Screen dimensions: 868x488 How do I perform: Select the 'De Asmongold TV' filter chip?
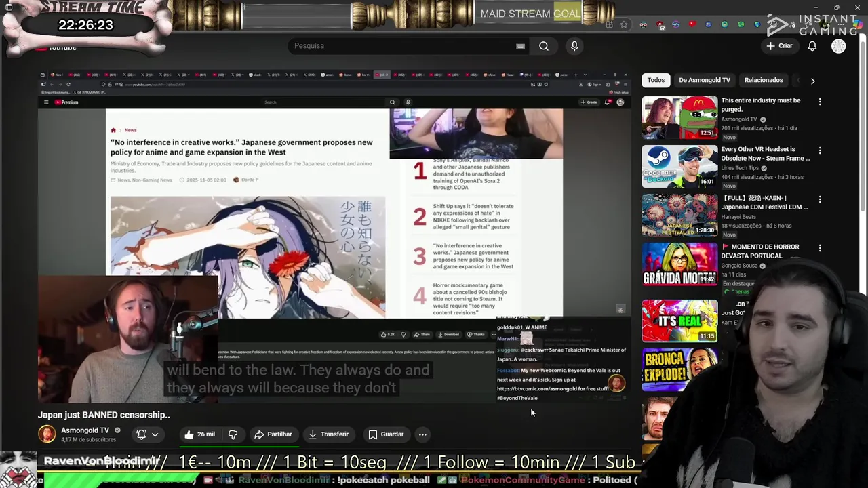(705, 80)
